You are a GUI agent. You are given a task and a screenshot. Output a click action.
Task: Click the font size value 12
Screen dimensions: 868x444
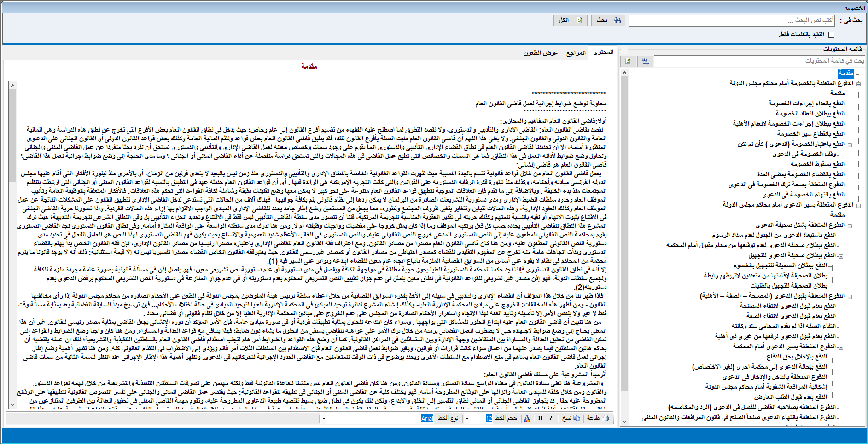coord(489,418)
